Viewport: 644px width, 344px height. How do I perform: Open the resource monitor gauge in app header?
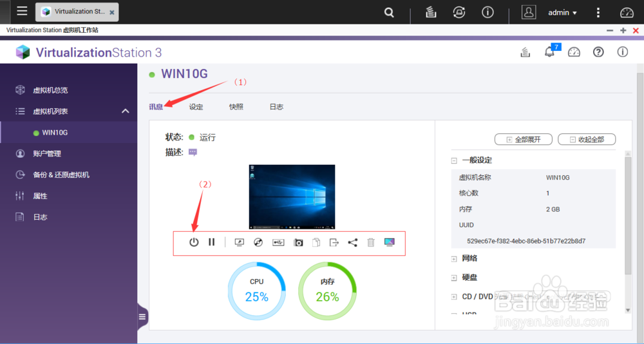pos(574,52)
